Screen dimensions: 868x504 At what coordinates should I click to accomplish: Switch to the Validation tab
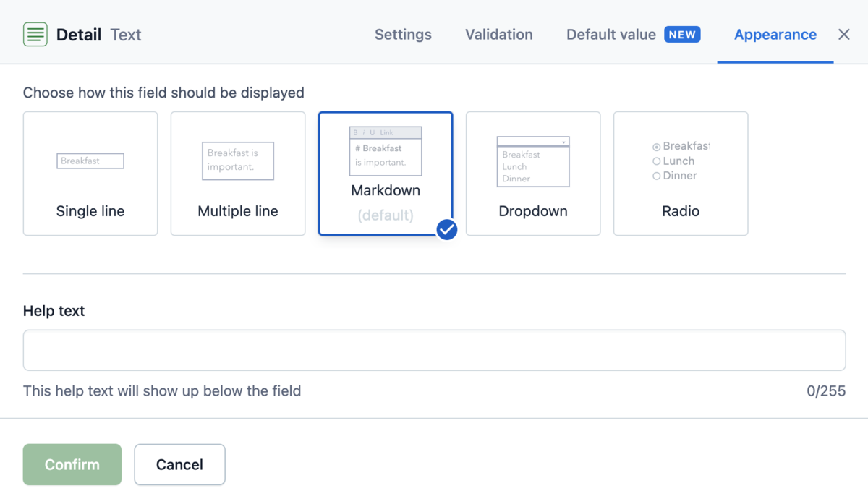click(499, 35)
